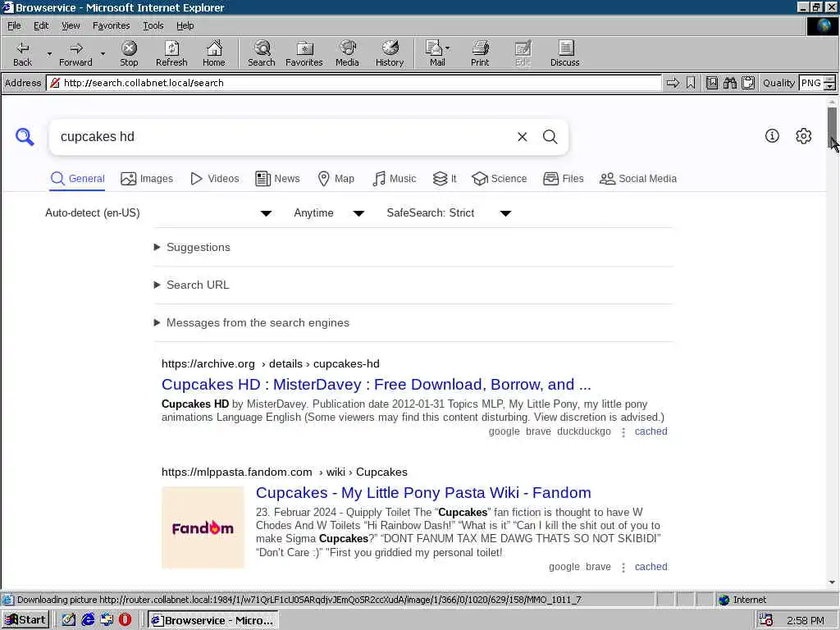This screenshot has height=630, width=840.
Task: Open the search preferences gear
Action: click(804, 136)
